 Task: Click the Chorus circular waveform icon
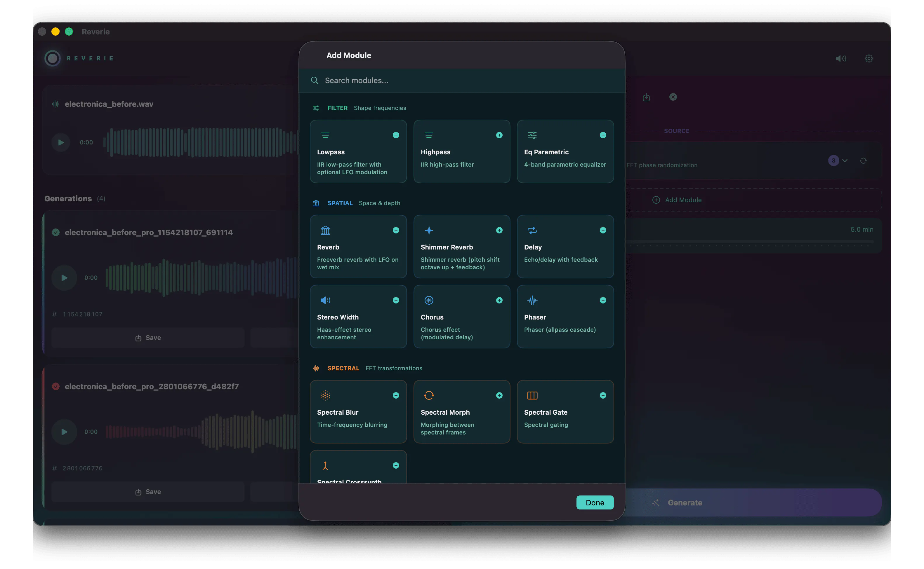click(x=429, y=300)
